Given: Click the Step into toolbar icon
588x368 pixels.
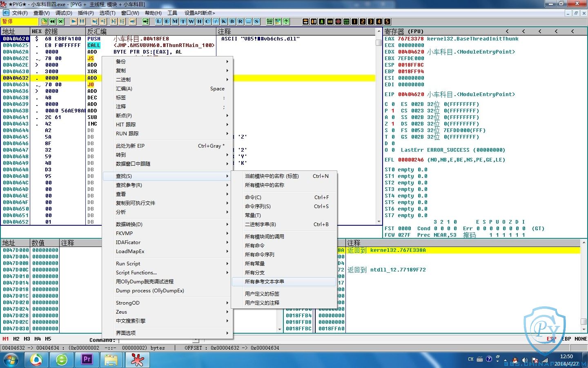Looking at the screenshot, I should pos(95,21).
